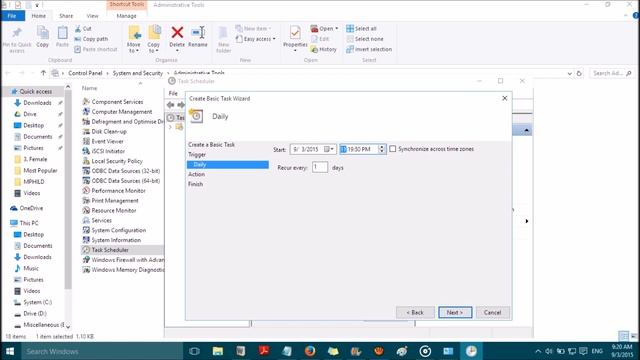Select Services in the file list
640x360 pixels.
(102, 220)
